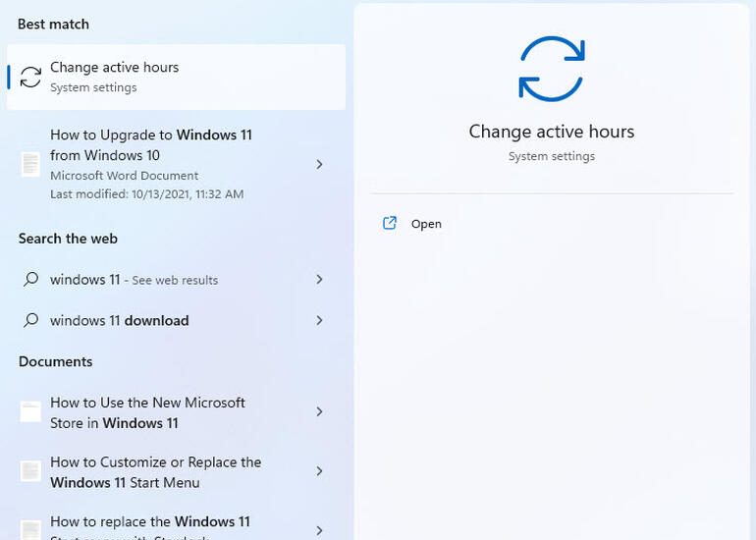Click the Open link in the preview pane
The width and height of the screenshot is (756, 540).
pos(426,224)
